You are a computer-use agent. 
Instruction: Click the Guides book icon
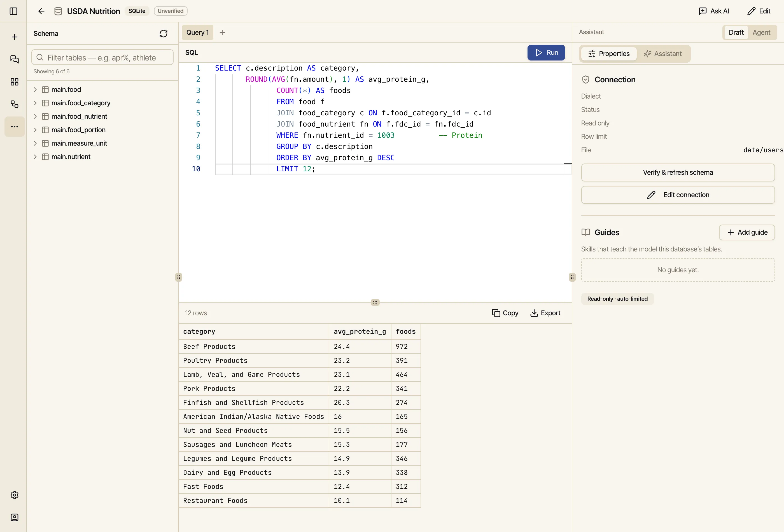[x=586, y=232]
